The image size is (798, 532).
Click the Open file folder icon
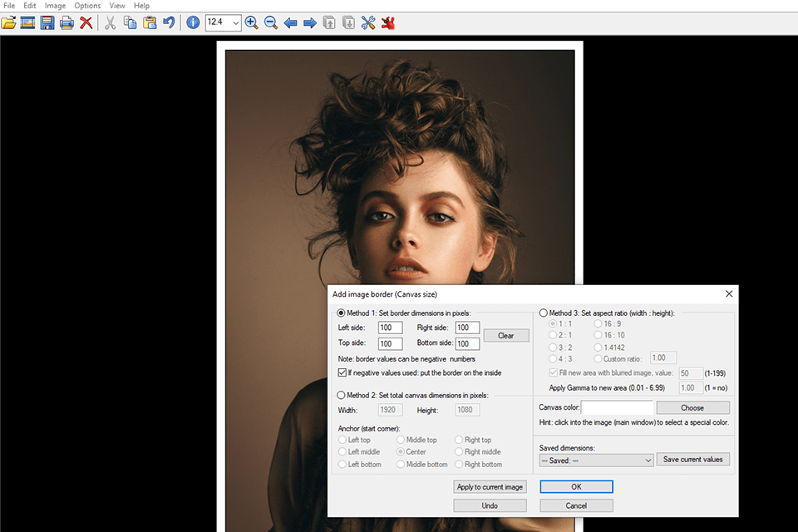[8, 23]
